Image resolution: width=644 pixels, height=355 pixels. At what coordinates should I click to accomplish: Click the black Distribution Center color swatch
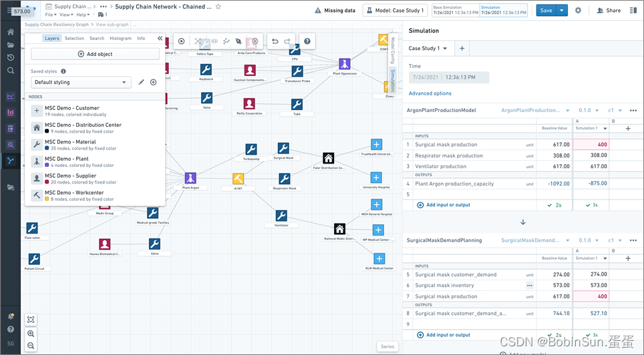pos(47,131)
